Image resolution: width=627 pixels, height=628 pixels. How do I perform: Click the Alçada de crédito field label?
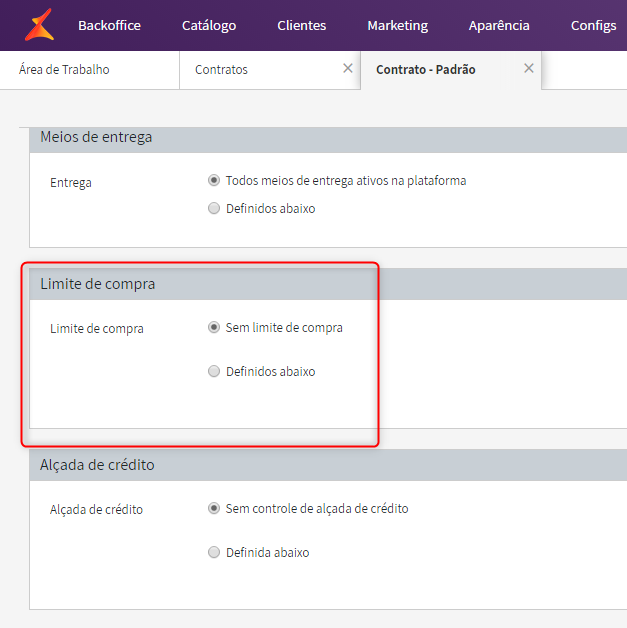96,510
